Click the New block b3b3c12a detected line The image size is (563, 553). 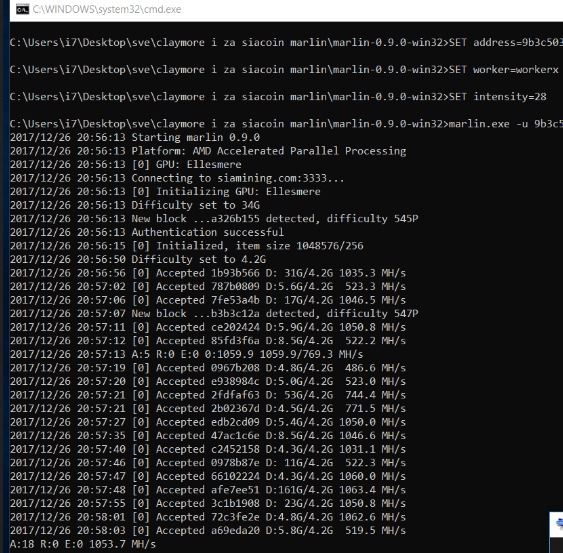point(214,313)
